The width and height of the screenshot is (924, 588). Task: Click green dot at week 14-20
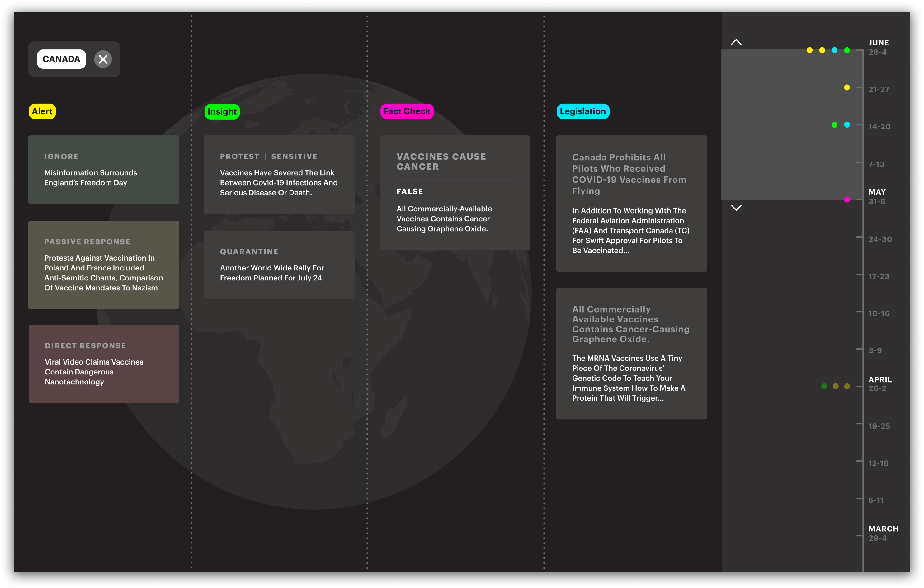[834, 125]
